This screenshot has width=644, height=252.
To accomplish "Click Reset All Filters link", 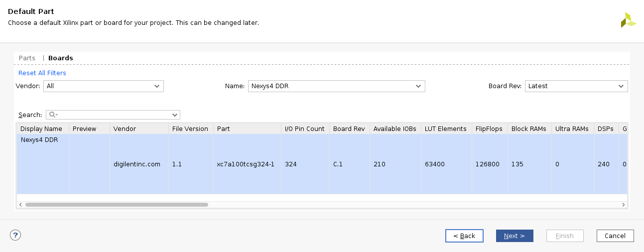I will 42,73.
